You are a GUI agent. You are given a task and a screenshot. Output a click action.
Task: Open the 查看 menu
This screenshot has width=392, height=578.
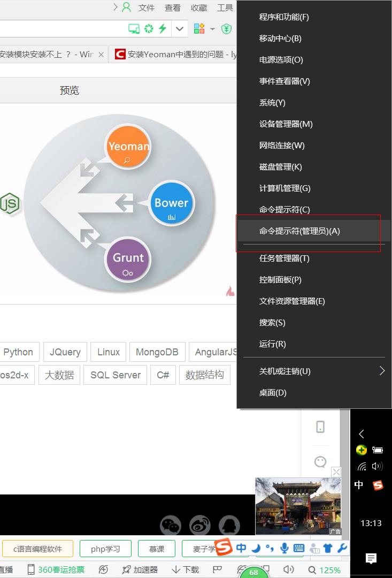pos(172,7)
